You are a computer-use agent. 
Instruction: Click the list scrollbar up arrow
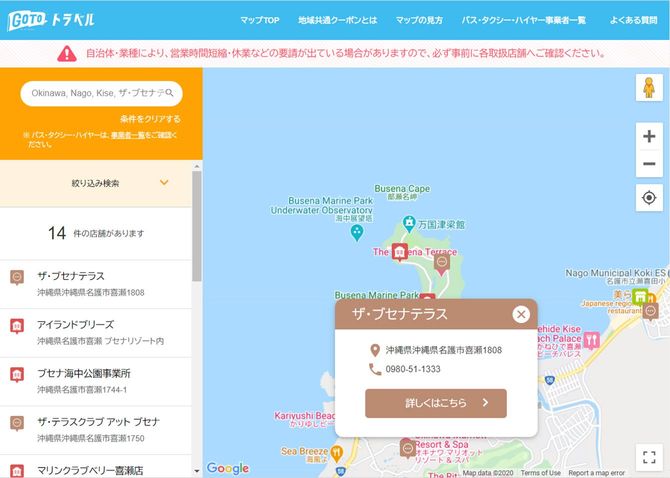click(197, 166)
